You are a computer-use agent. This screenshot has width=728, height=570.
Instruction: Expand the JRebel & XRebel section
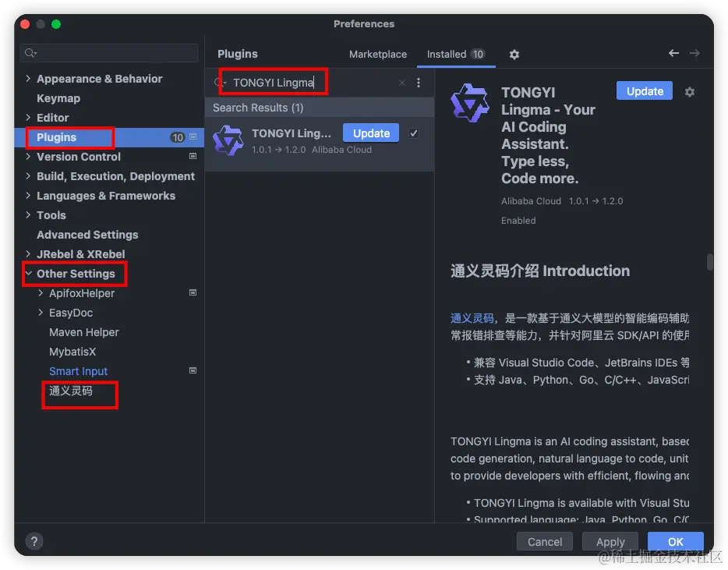tap(28, 254)
